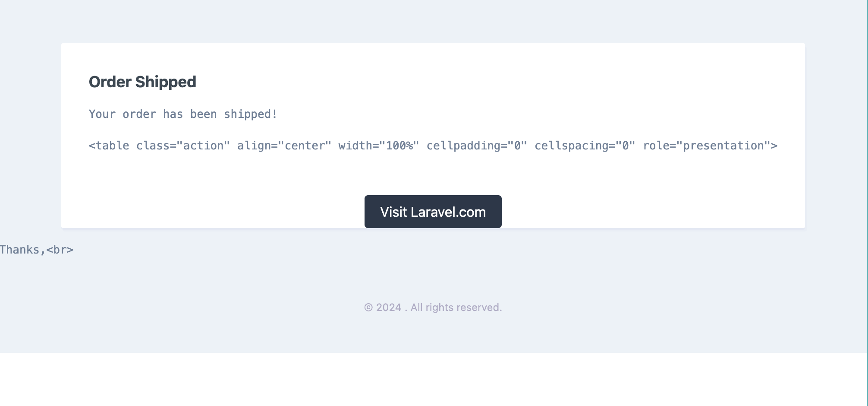Click the role="presentation" attribute text

(710, 146)
